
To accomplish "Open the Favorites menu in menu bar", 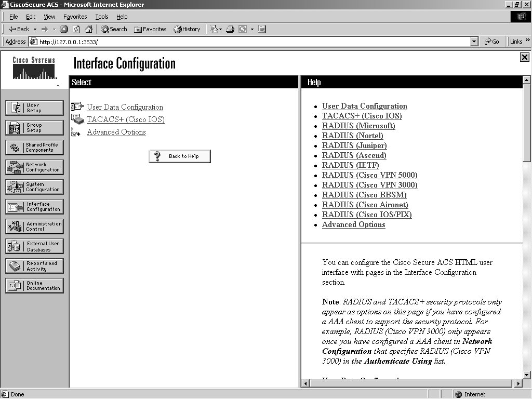I will pos(75,17).
